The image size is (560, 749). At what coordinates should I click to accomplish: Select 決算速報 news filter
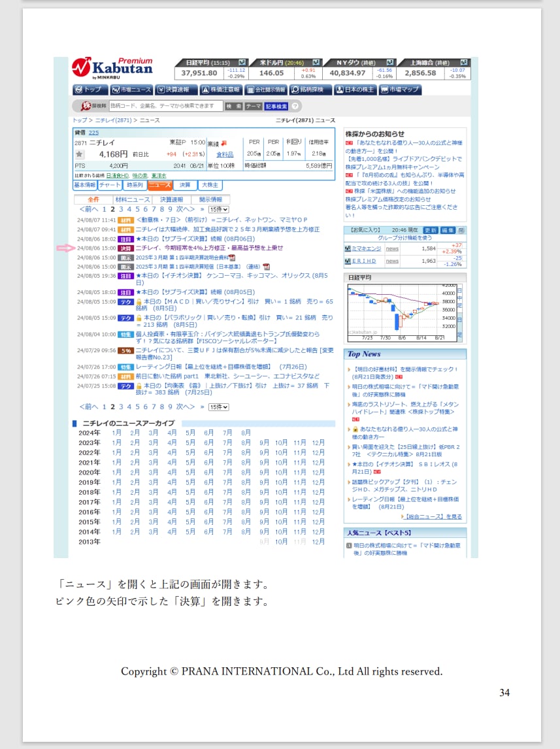point(171,200)
